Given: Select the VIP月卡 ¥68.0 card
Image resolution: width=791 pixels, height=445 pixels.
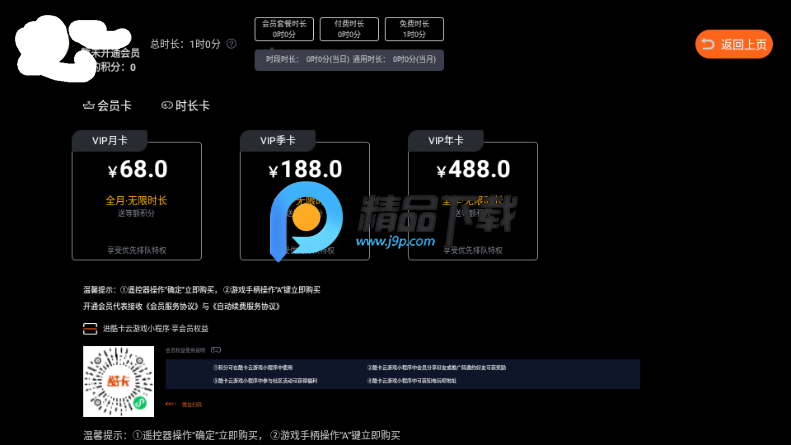Looking at the screenshot, I should pos(137,196).
